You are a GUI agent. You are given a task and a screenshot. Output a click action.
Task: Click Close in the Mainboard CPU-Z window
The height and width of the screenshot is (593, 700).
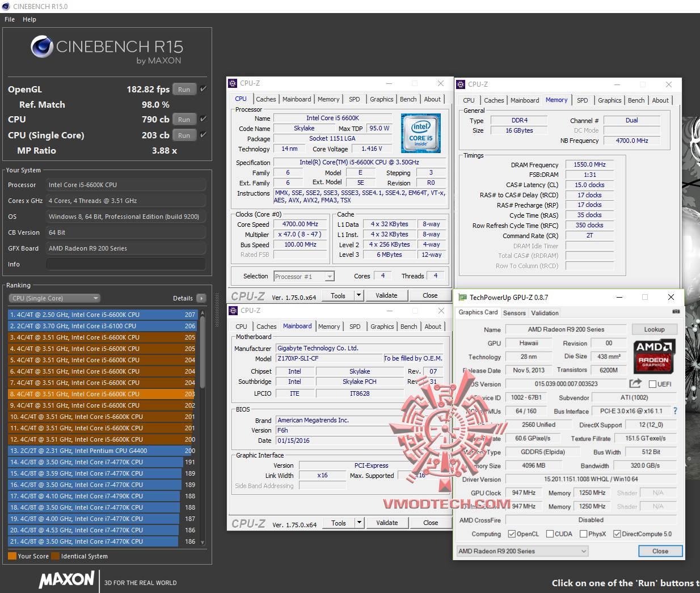click(x=431, y=523)
